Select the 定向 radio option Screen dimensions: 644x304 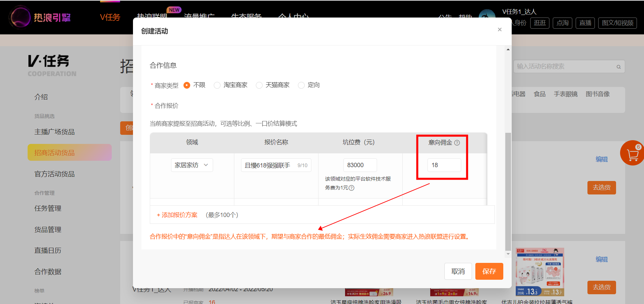tap(301, 85)
